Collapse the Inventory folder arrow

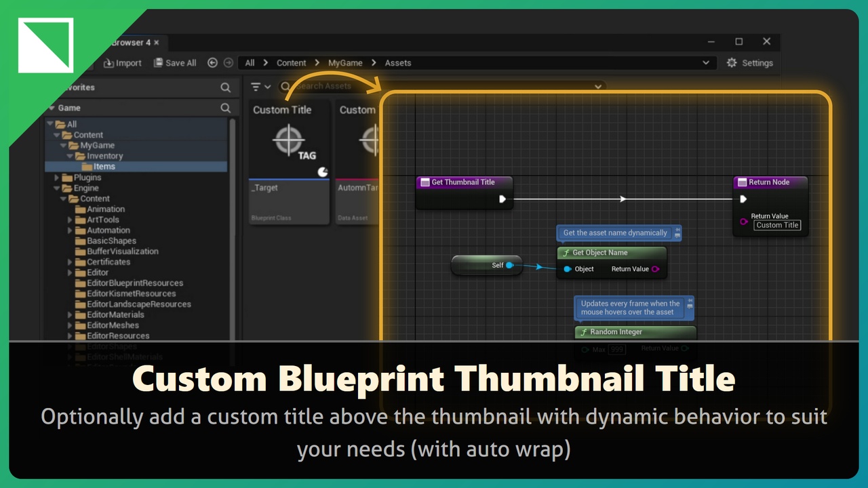69,156
